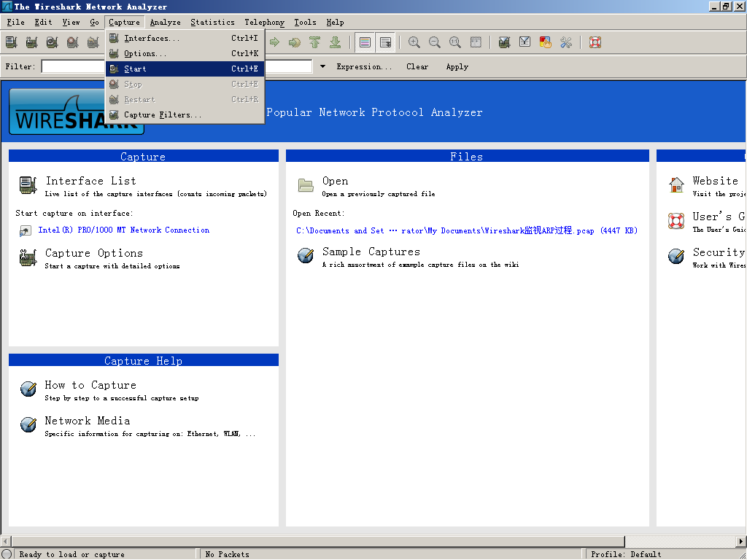Image resolution: width=747 pixels, height=560 pixels.
Task: Choose Capture Filters... menu entry
Action: [x=185, y=114]
